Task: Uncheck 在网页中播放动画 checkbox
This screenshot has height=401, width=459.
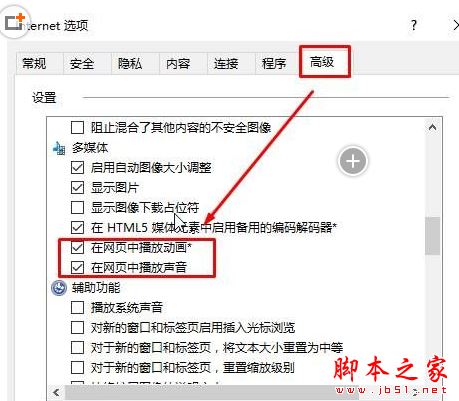Action: coord(77,247)
